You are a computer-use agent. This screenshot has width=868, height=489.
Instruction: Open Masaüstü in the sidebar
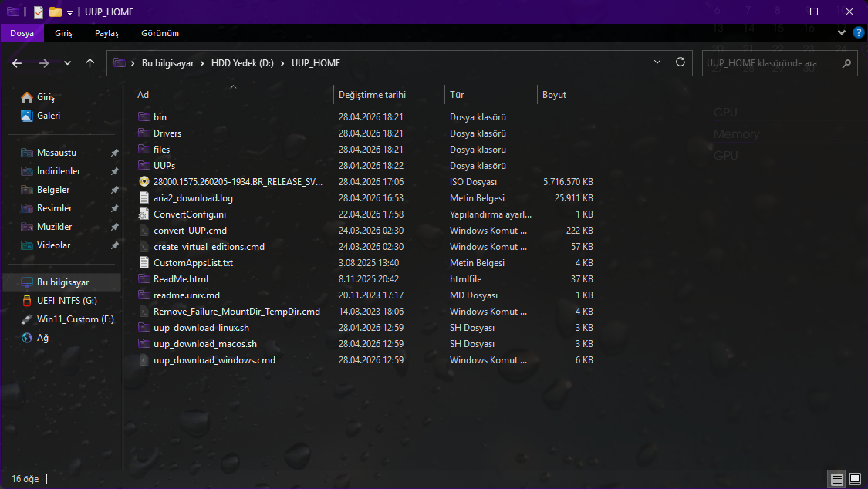(x=56, y=153)
